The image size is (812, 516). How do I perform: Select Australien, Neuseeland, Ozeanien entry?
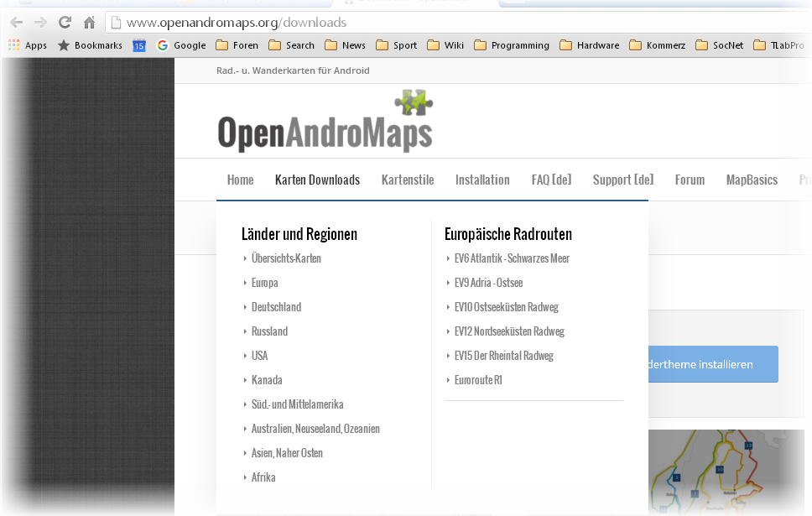click(315, 429)
